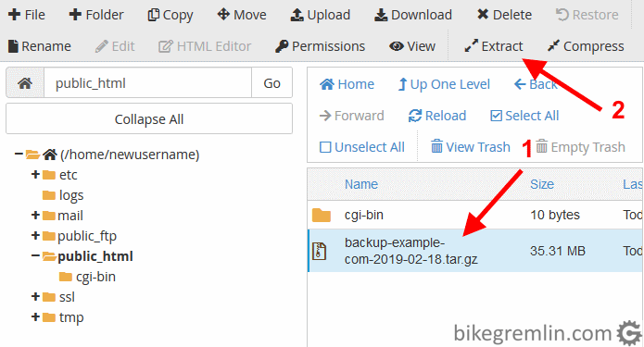Click the Go button
The height and width of the screenshot is (347, 644).
[x=271, y=83]
